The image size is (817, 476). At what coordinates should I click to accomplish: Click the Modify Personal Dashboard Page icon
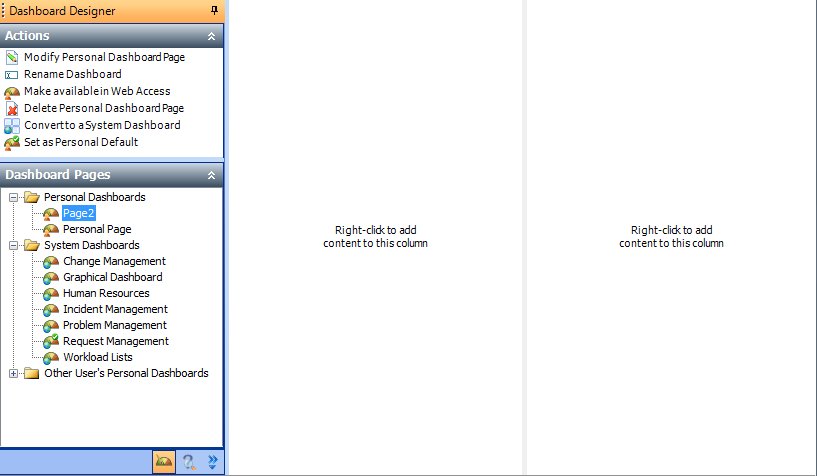click(11, 57)
